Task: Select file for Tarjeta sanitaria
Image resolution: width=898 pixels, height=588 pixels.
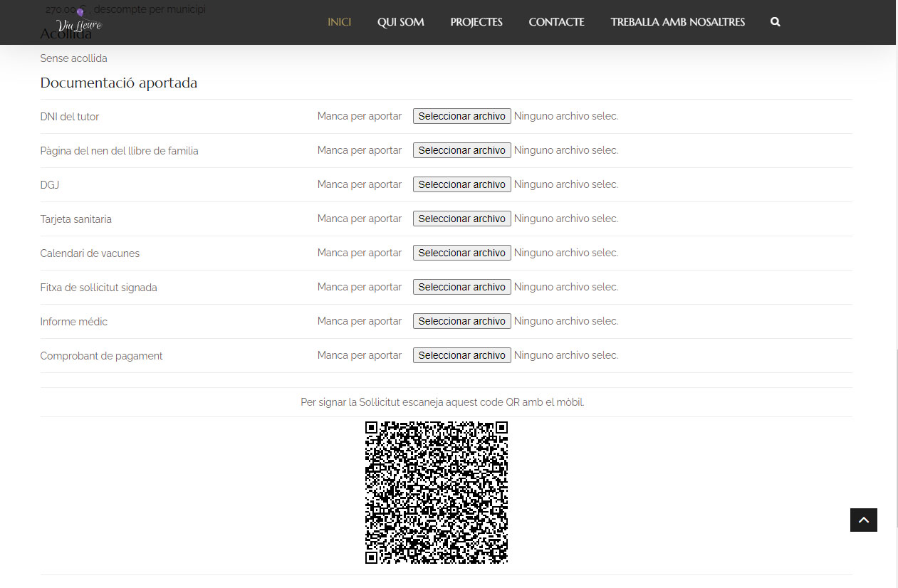Action: [x=462, y=219]
